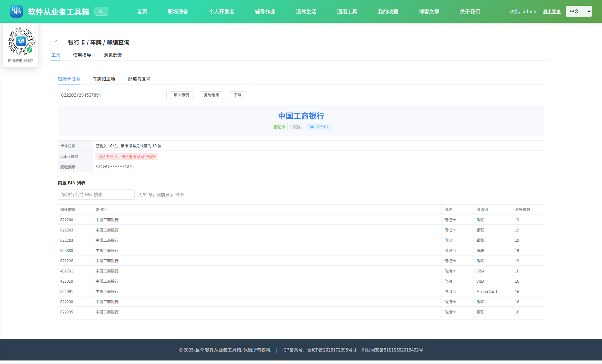Viewport: 602px width, 364px height.
Task: Click the 下载 button
Action: [x=238, y=95]
